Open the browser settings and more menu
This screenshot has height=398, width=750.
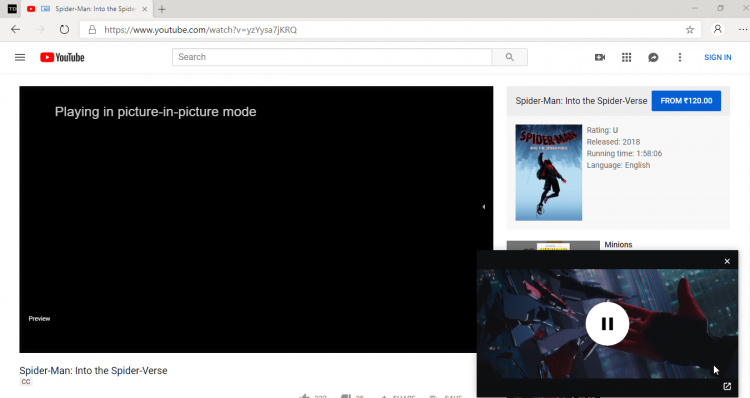pos(742,30)
